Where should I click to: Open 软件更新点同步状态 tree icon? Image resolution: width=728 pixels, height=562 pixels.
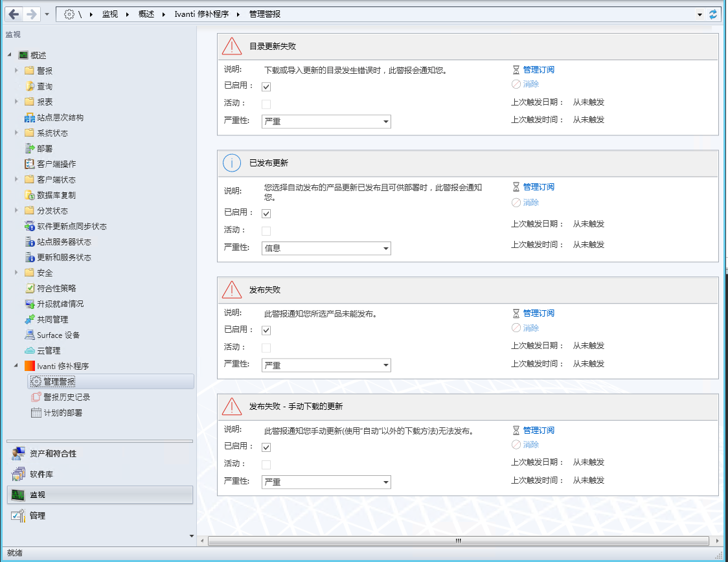click(29, 227)
